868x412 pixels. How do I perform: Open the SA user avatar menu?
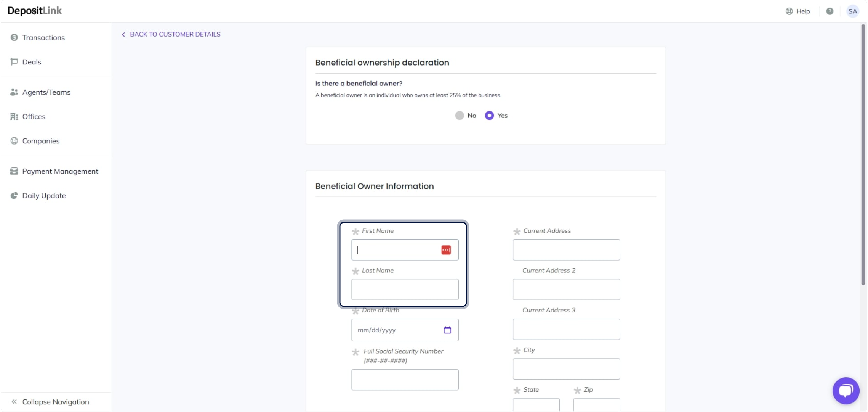pos(853,11)
